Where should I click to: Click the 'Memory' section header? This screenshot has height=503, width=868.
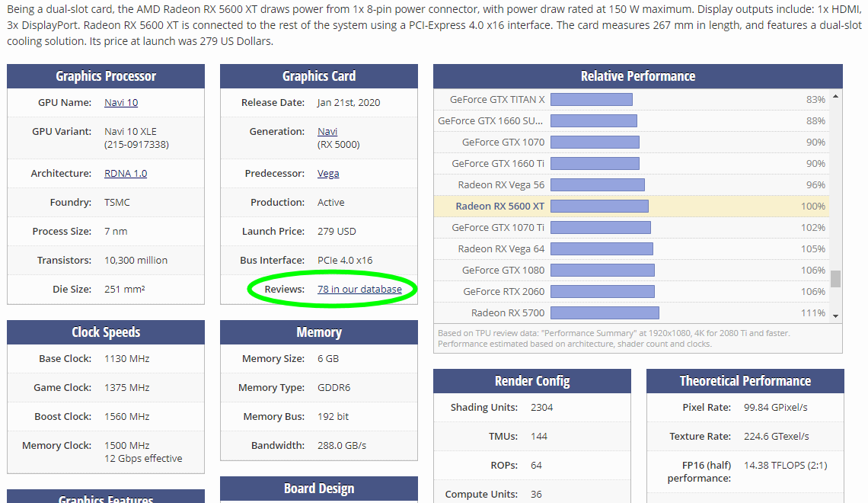tap(319, 332)
